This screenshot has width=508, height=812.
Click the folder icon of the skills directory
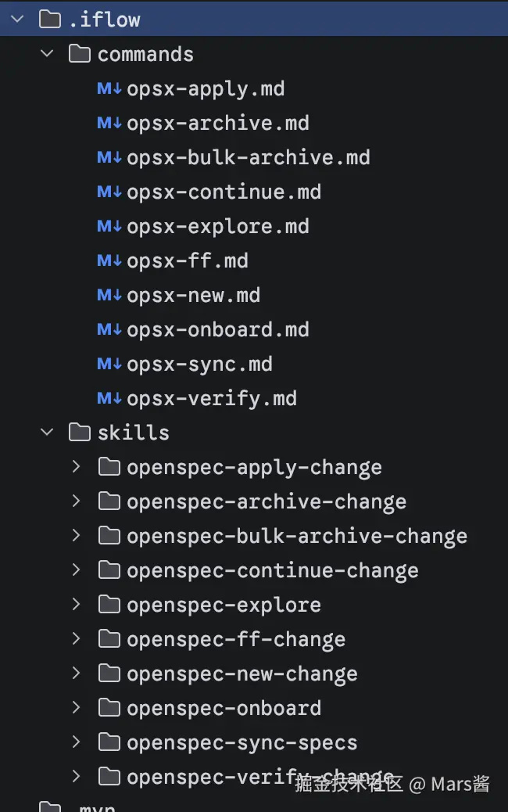[x=80, y=433]
